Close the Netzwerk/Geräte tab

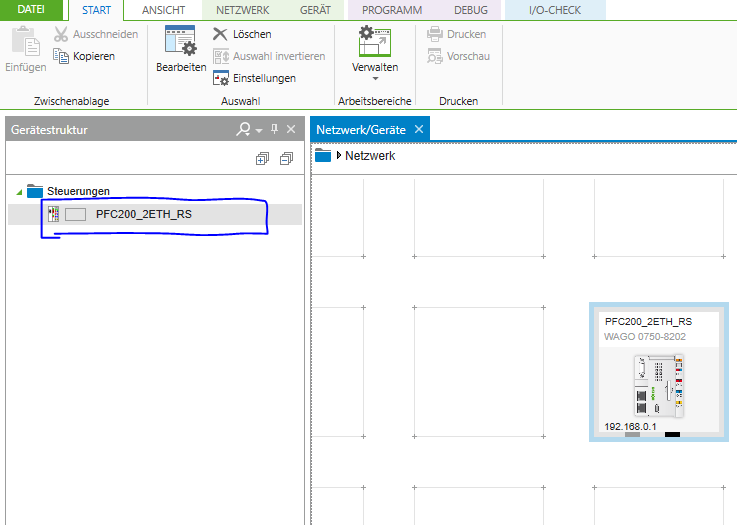(419, 129)
